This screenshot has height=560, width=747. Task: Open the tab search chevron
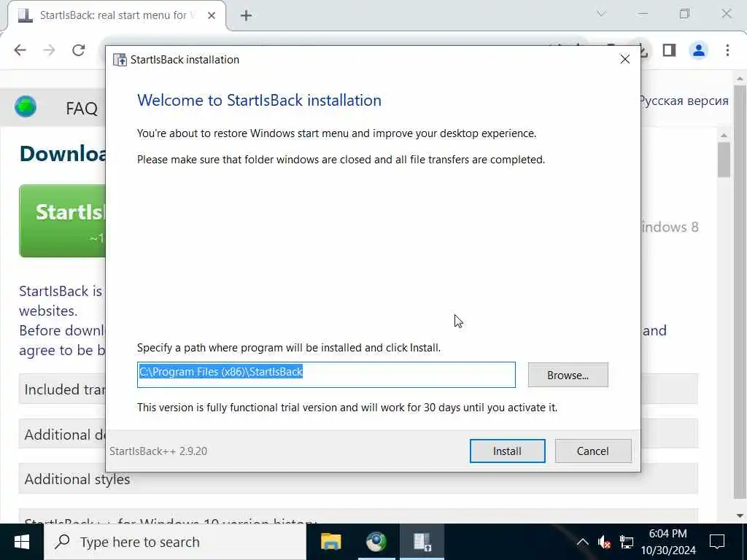pos(601,14)
